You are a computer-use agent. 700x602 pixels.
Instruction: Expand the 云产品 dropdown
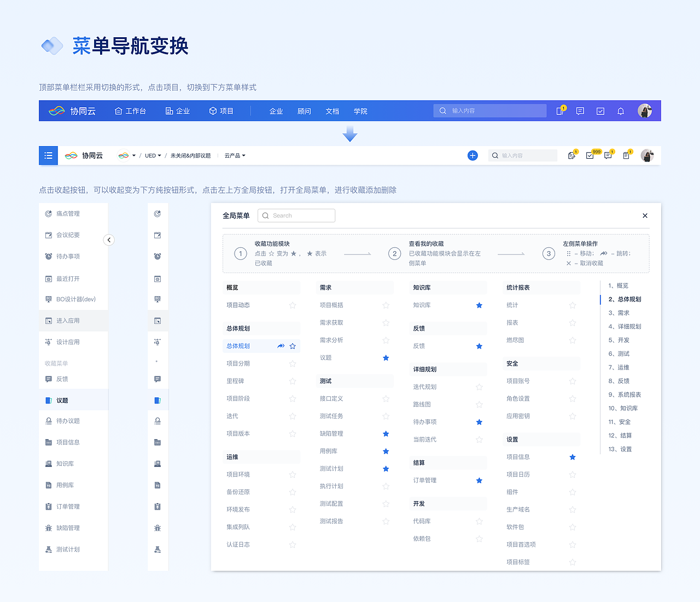235,155
